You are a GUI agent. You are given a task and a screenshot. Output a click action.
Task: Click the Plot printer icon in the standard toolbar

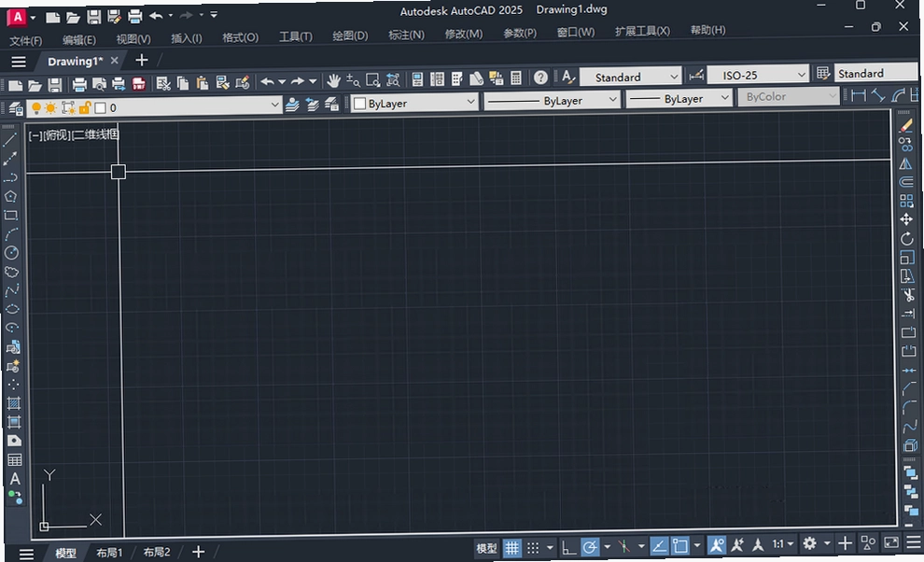tap(79, 85)
